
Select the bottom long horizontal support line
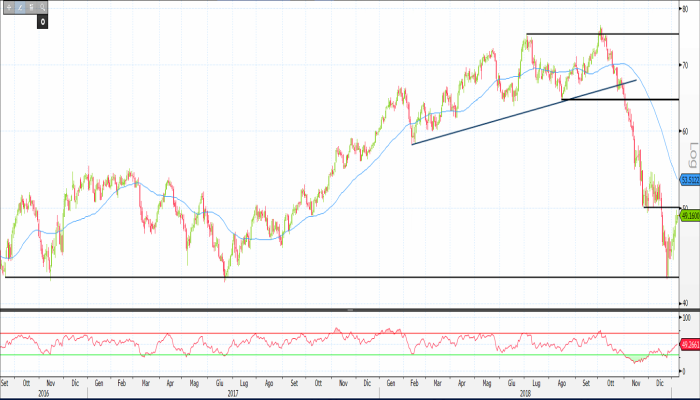tap(300, 277)
